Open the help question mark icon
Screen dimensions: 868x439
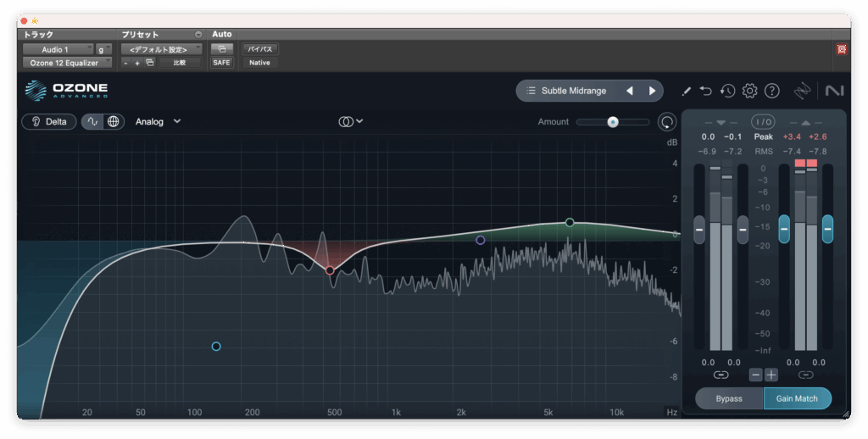tap(771, 91)
